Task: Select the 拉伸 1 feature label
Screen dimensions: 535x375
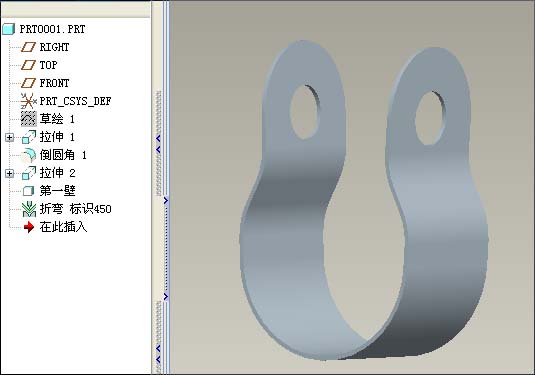Action: tap(57, 137)
